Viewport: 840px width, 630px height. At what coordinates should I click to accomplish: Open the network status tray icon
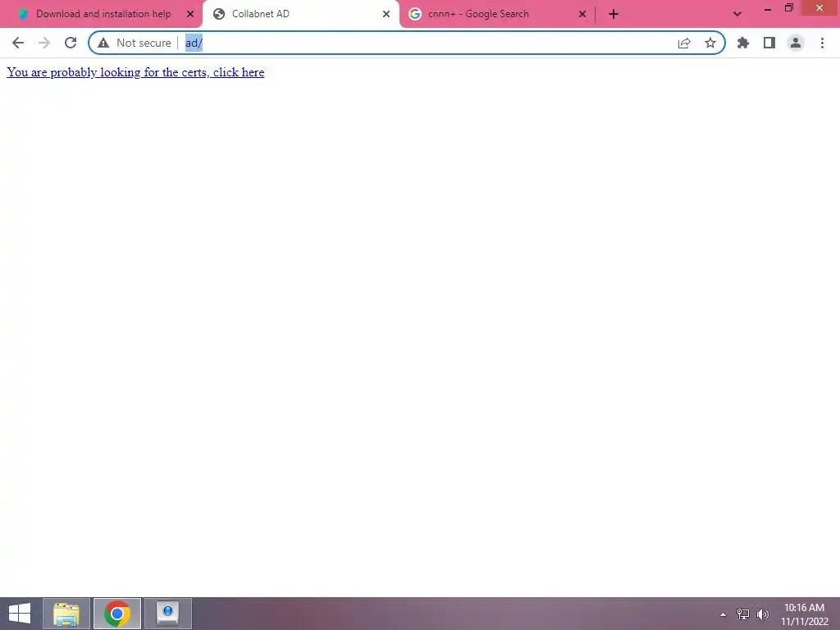(743, 614)
